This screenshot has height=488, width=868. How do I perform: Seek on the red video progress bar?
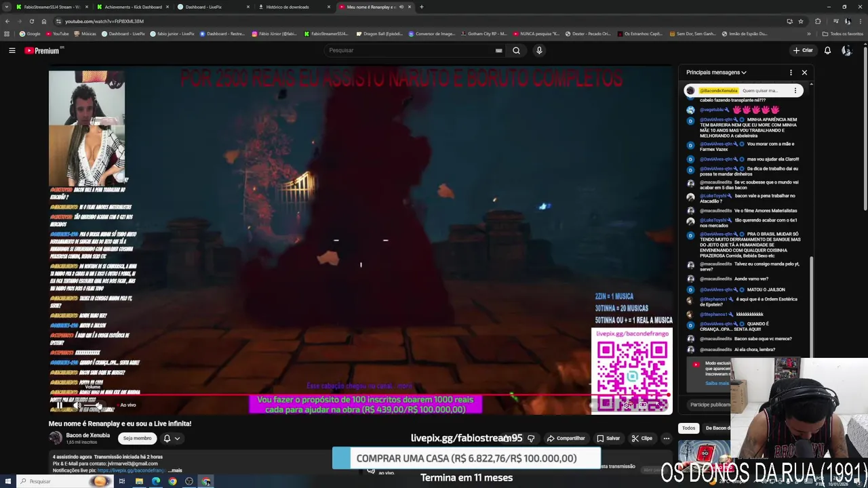tap(360, 394)
